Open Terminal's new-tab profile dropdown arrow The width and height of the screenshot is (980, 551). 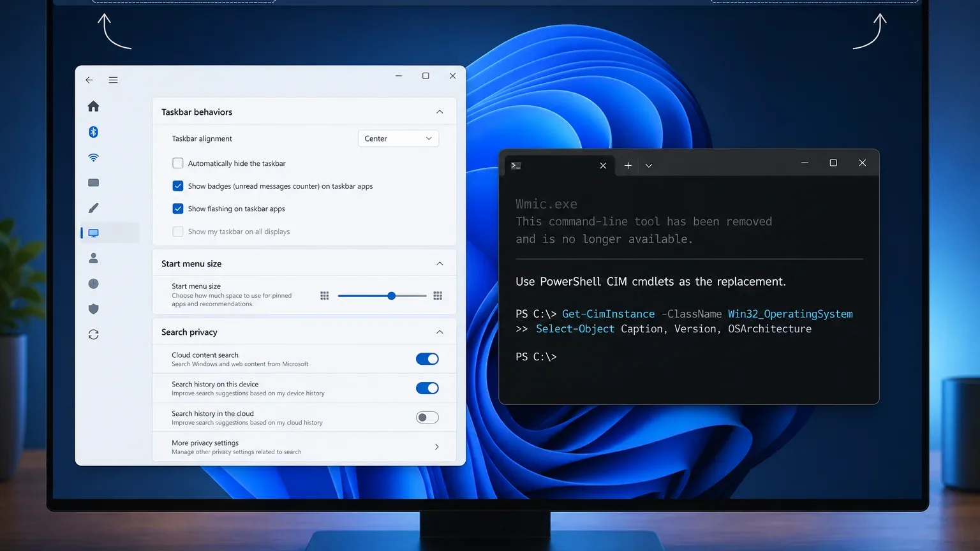pos(649,166)
